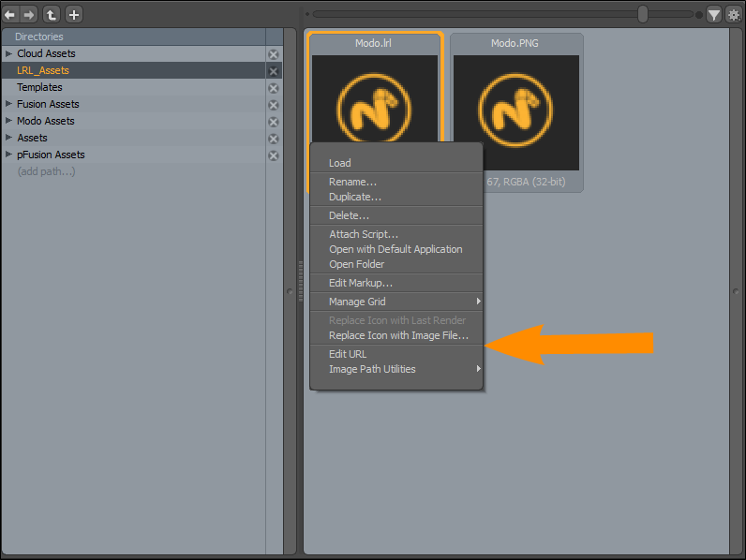Select the LRL_Assets directory
The image size is (746, 560).
coord(43,70)
